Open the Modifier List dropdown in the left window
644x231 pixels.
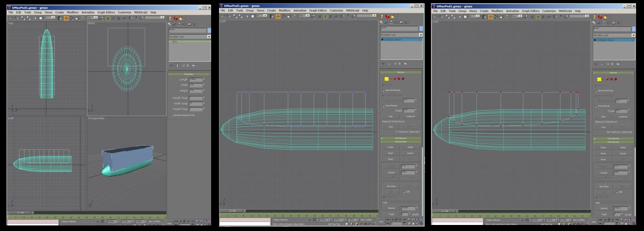pyautogui.click(x=209, y=36)
